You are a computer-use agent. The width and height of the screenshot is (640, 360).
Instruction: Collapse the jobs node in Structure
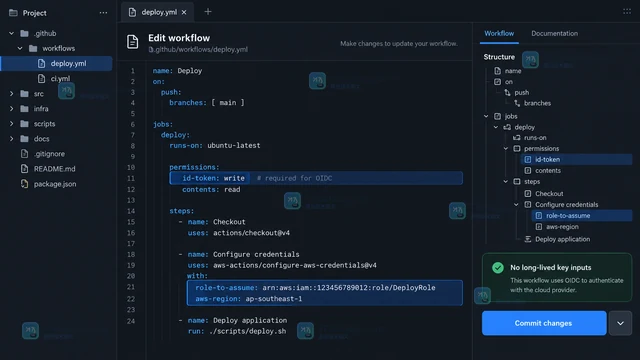coord(486,116)
